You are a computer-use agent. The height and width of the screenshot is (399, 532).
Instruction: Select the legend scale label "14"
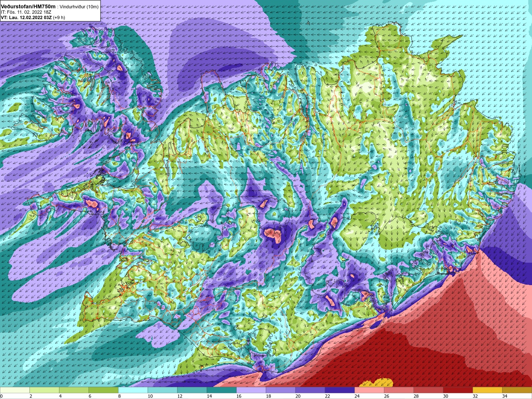[209, 396]
